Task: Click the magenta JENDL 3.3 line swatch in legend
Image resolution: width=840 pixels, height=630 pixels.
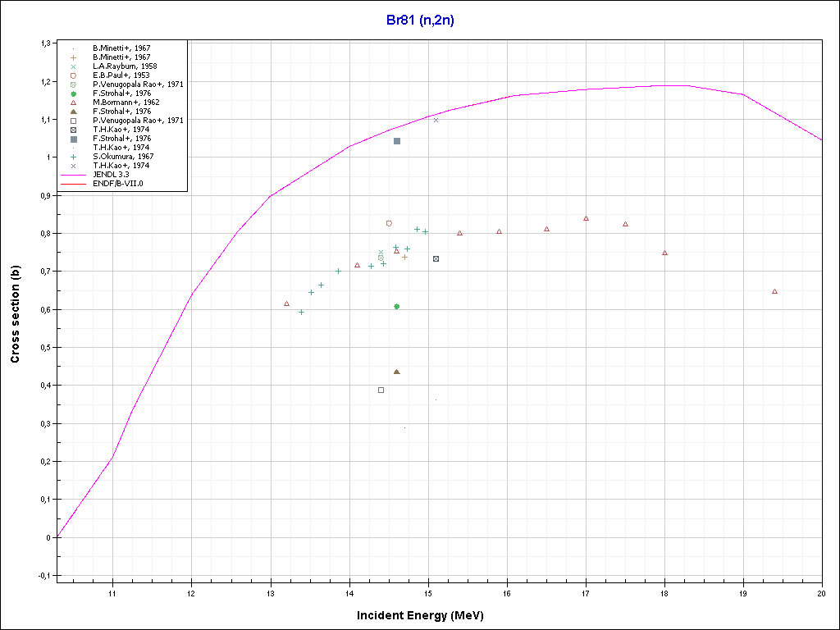Action: 73,174
